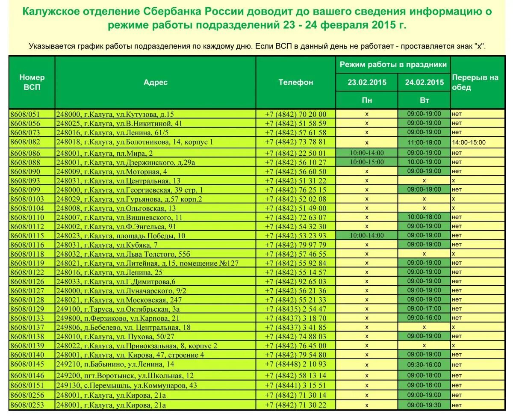Select address 'ул.Привокзальная, 8, корпус 2'
The image size is (513, 420).
[x=166, y=346]
